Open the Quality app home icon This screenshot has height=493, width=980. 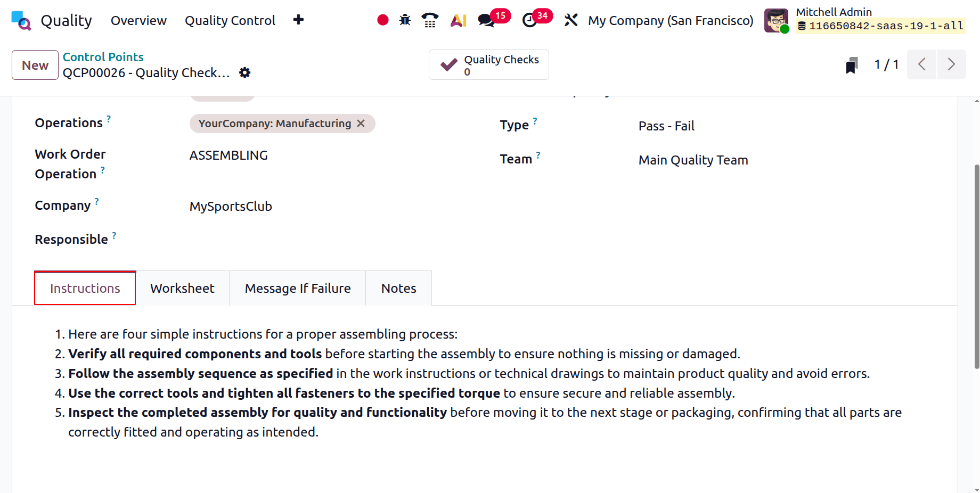point(21,20)
